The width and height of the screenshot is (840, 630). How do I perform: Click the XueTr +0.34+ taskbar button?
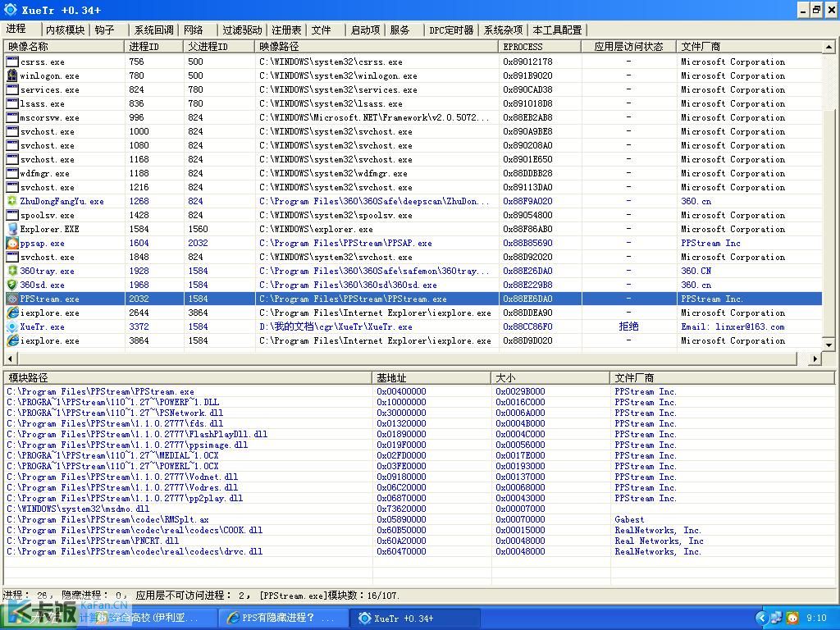(x=414, y=618)
